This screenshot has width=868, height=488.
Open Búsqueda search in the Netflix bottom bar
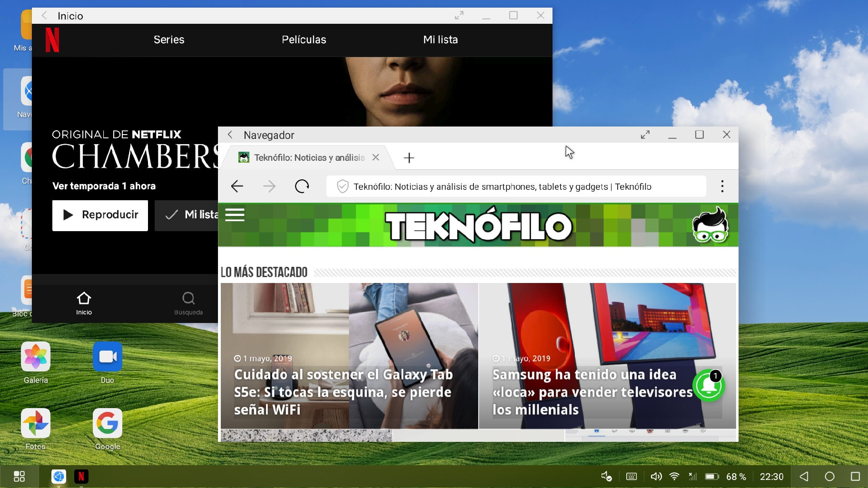click(x=188, y=303)
